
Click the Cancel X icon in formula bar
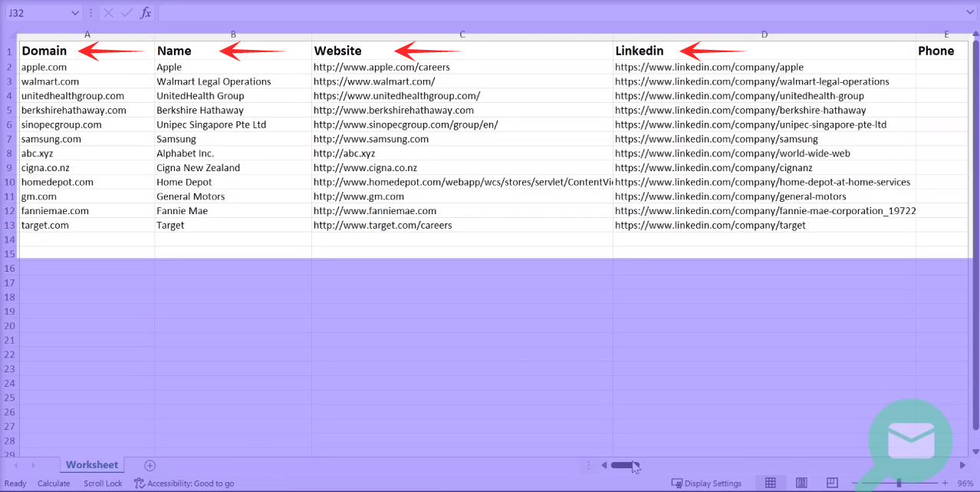tap(109, 13)
